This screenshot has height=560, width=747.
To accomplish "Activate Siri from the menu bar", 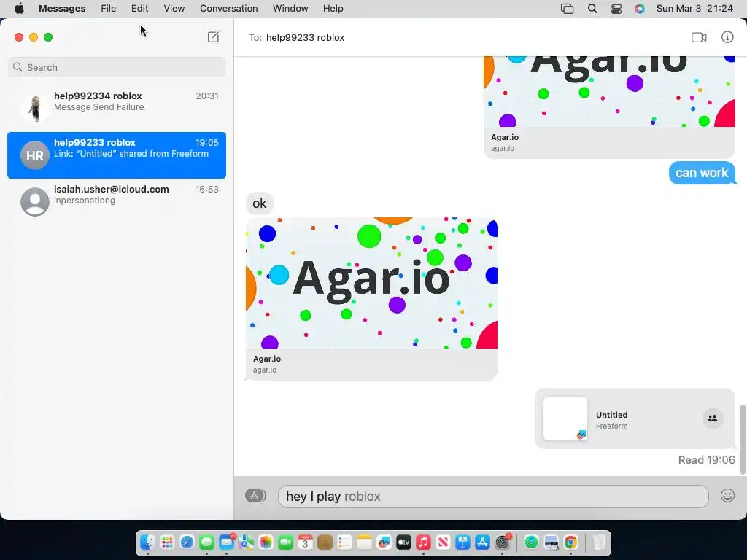I will (x=640, y=9).
